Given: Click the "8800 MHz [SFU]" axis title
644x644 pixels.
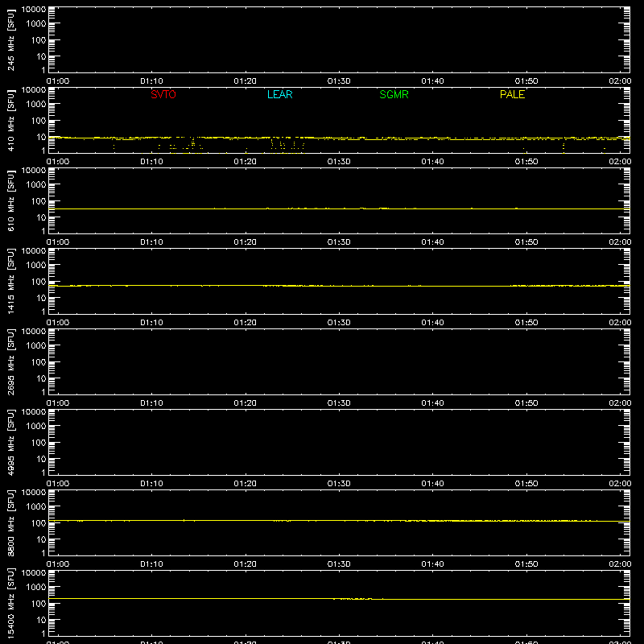Looking at the screenshot, I should (11, 523).
